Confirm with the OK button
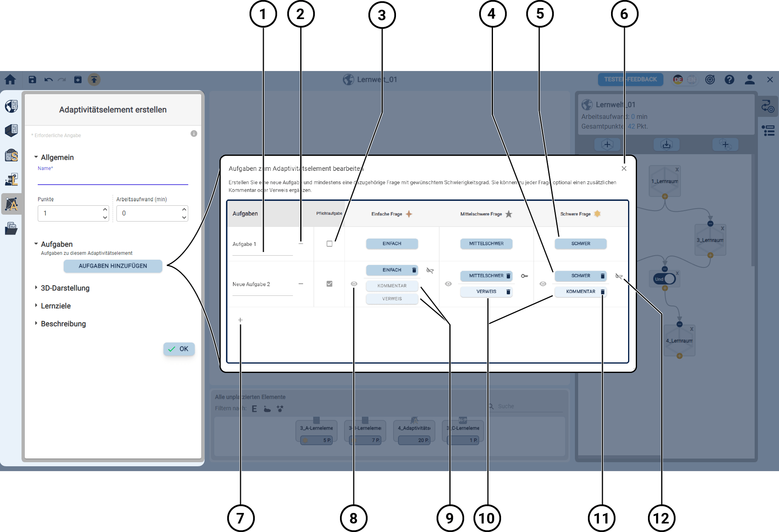This screenshot has height=532, width=779. pos(179,349)
